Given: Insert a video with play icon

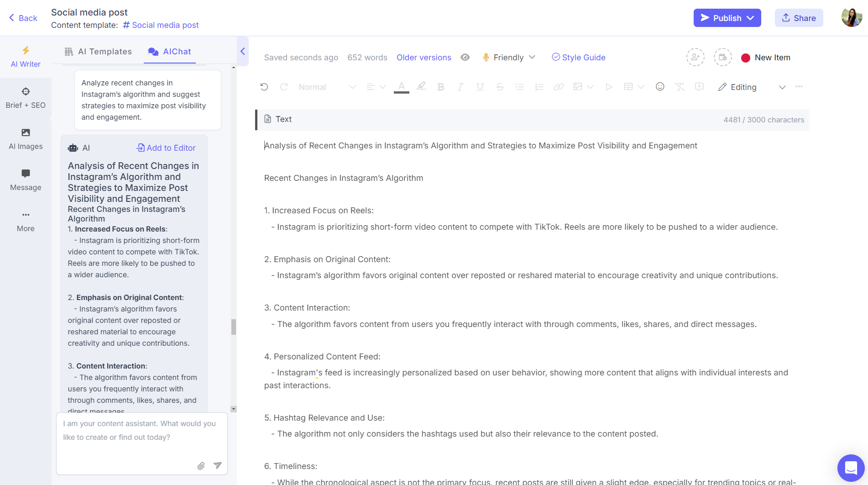Looking at the screenshot, I should click(x=609, y=87).
